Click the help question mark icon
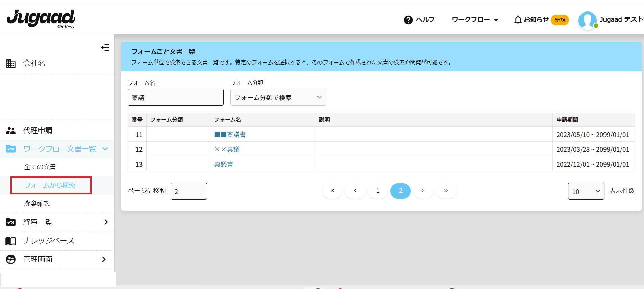Viewport: 644px width, 289px height. tap(408, 20)
